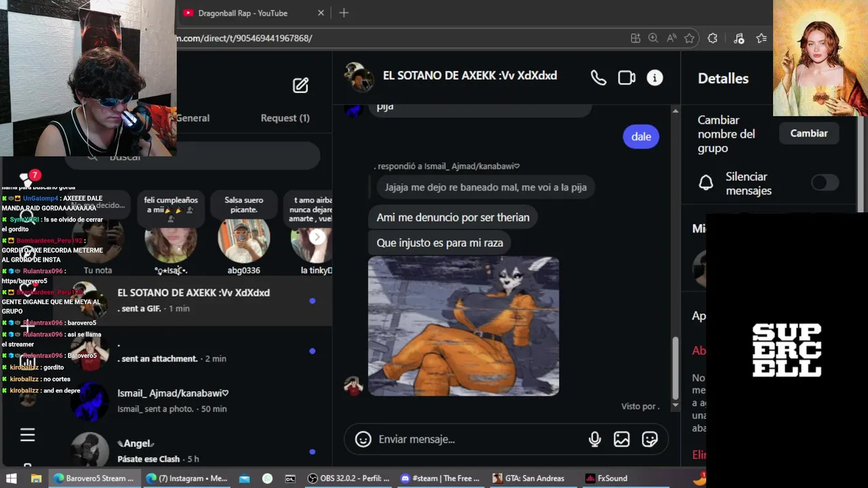Switch to Discord #steam window in taskbar

441,479
